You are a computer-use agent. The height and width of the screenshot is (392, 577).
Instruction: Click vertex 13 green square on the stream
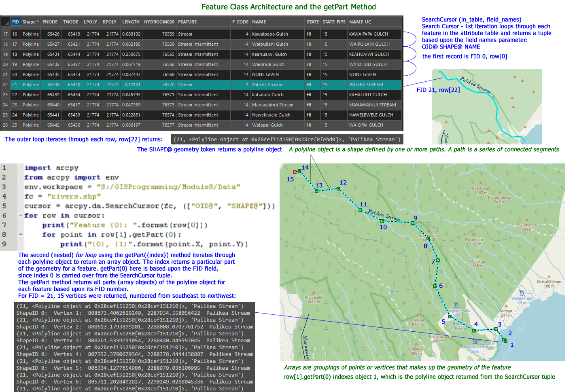pyautogui.click(x=316, y=191)
